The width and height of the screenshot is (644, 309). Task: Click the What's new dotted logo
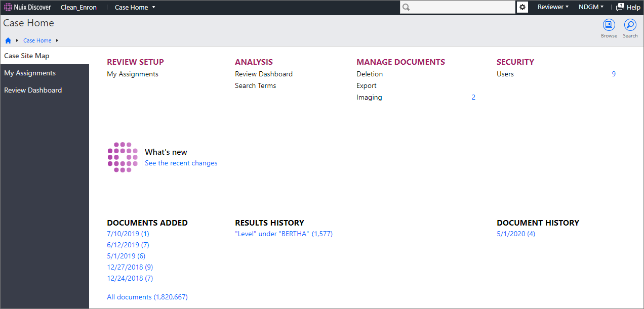click(x=123, y=157)
